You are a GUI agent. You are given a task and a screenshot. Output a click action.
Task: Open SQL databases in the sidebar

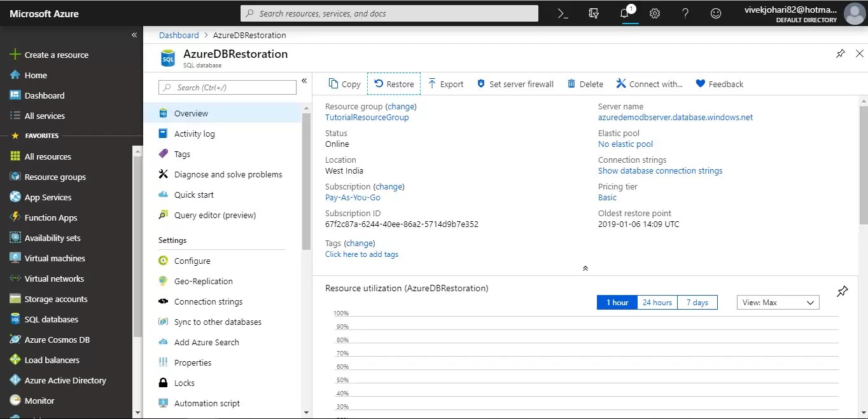pos(44,319)
